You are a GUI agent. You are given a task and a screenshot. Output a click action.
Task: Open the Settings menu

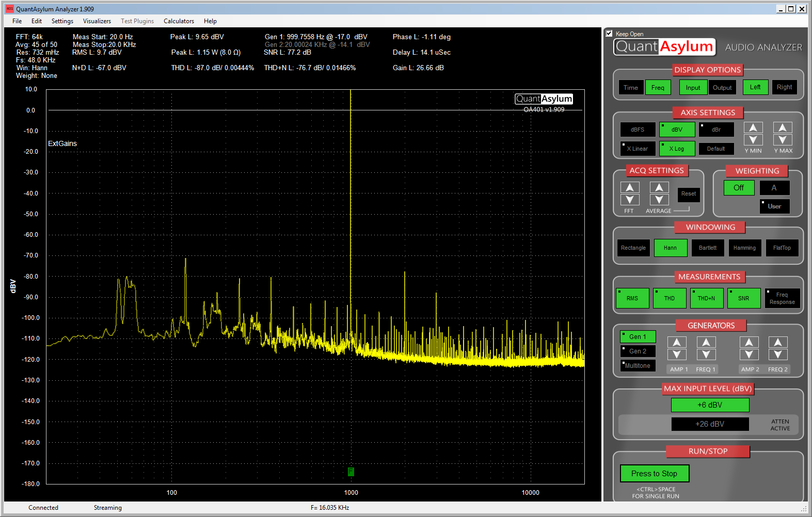(62, 21)
